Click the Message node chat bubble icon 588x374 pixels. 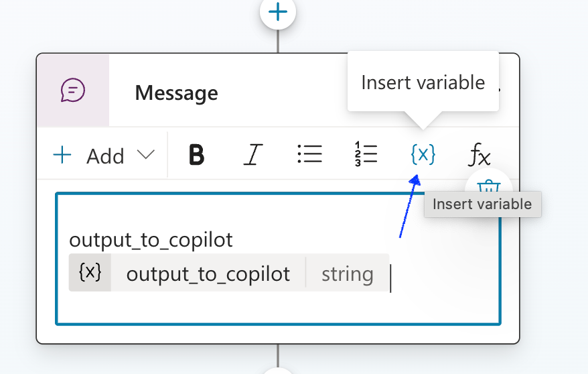coord(73,90)
